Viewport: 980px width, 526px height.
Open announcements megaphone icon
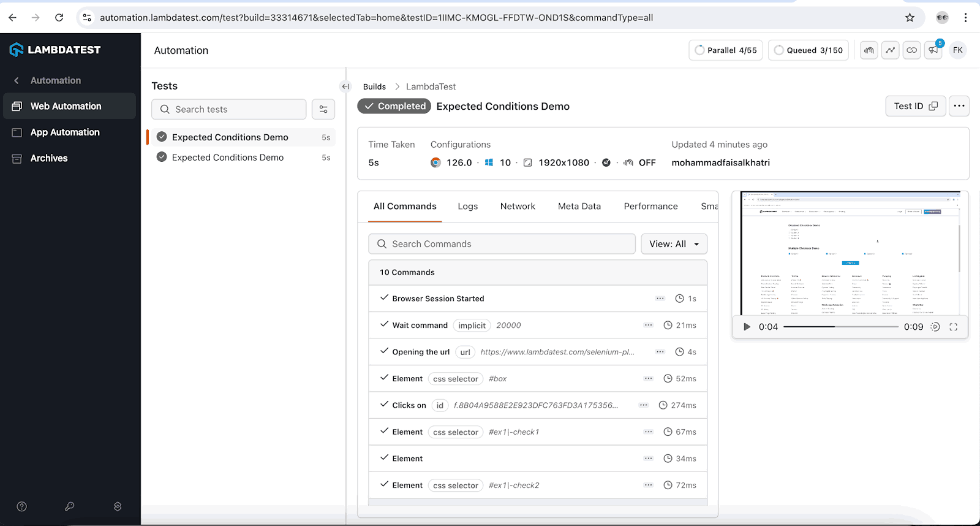pyautogui.click(x=933, y=50)
